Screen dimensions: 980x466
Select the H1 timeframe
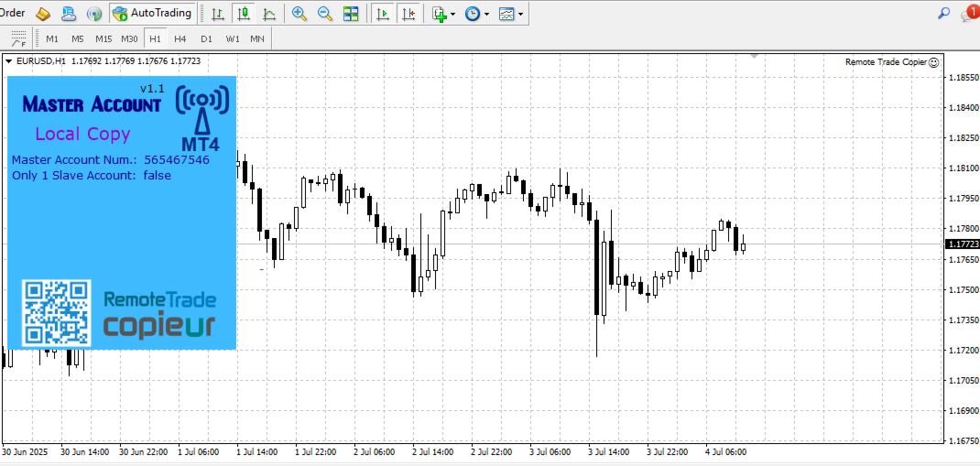click(x=155, y=38)
